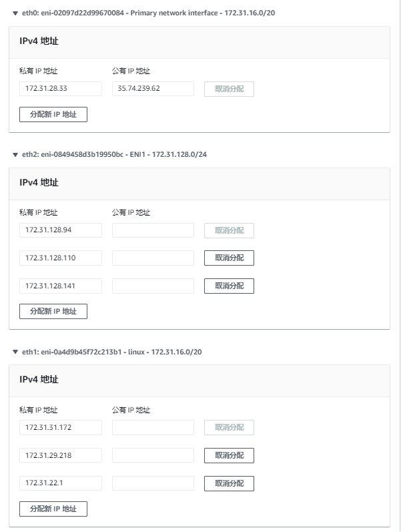Click the disabled 取消分配 button beside 35.74.239.62
Screen dimensions: 401x532
pos(229,89)
